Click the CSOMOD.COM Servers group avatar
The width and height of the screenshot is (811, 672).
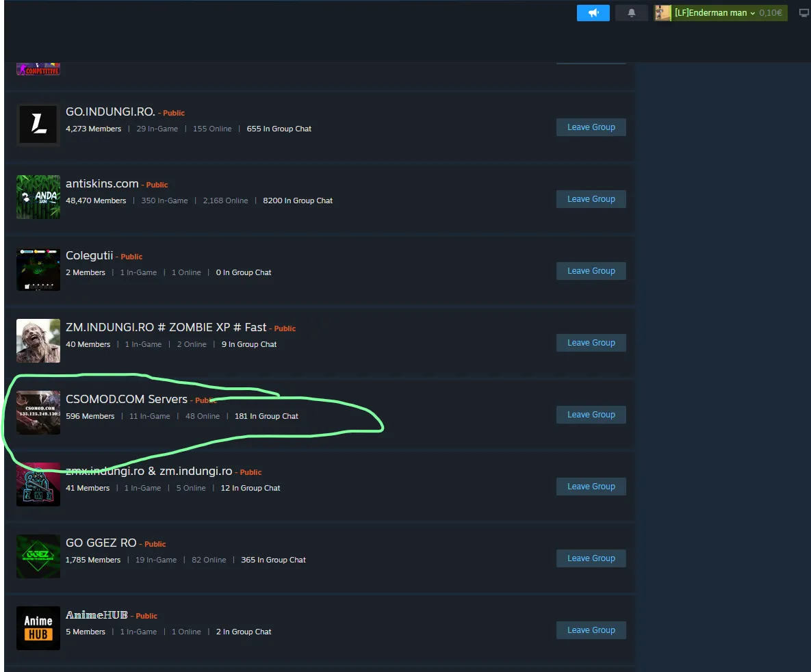pyautogui.click(x=38, y=413)
